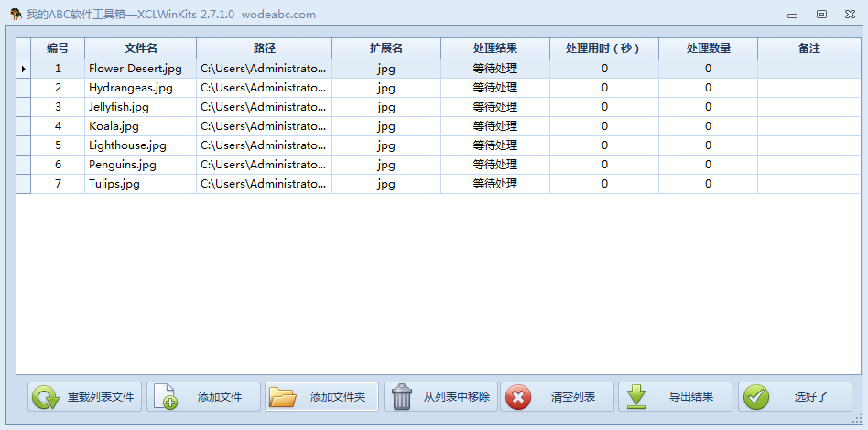868x430 pixels.
Task: Click the 导出结果 button label
Action: coord(691,397)
